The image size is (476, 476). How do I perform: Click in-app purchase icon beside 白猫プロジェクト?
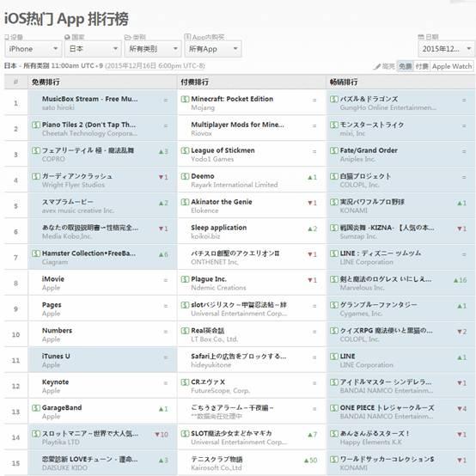(x=334, y=176)
